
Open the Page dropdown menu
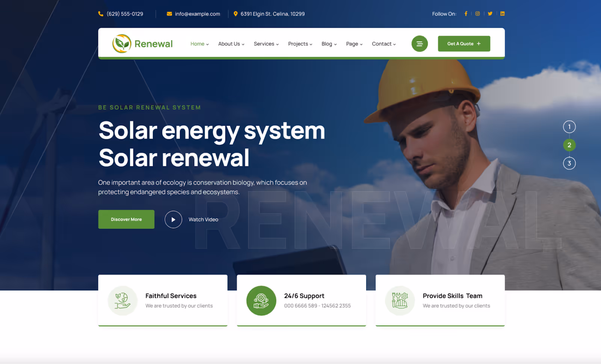point(354,44)
